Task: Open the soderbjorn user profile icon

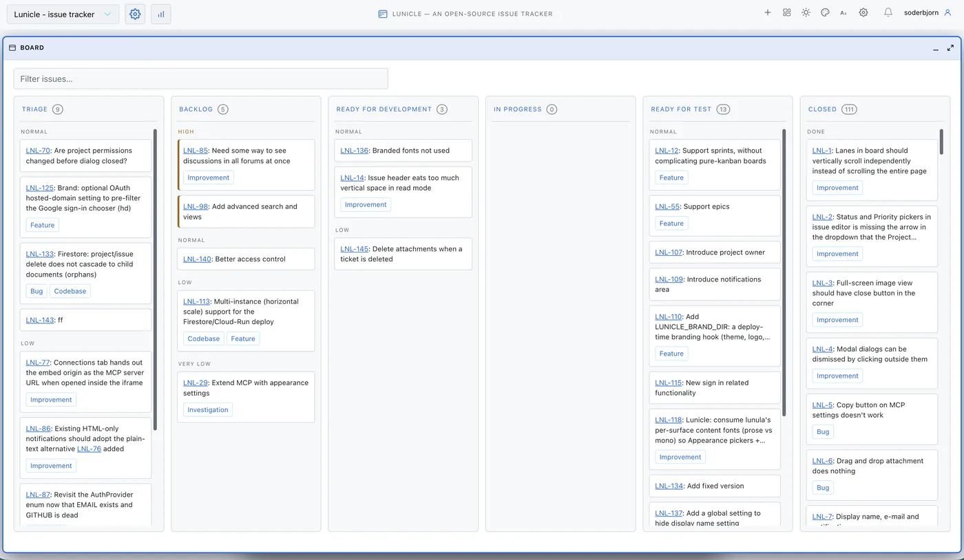Action: 948,12
